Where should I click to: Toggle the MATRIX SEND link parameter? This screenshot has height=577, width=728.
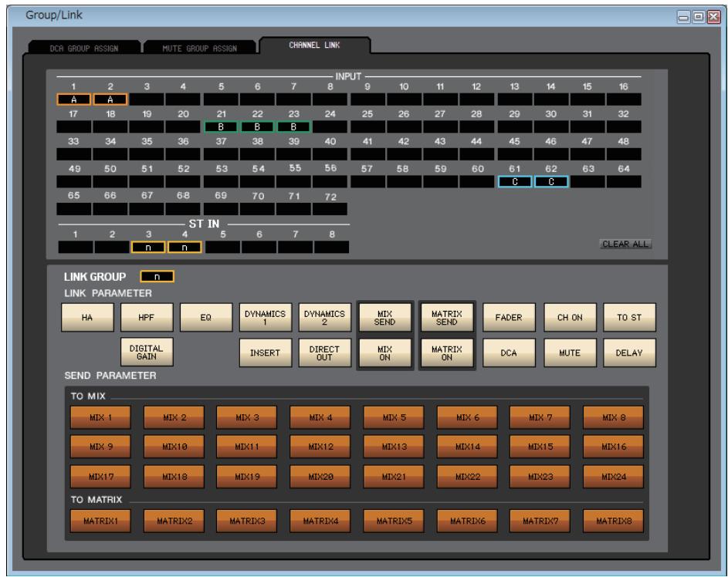pyautogui.click(x=447, y=317)
